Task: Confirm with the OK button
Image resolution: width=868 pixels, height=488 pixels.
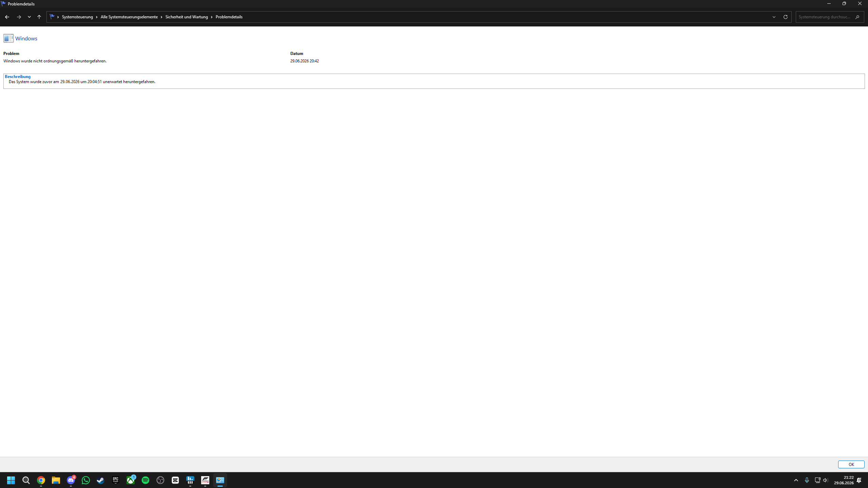Action: (851, 465)
